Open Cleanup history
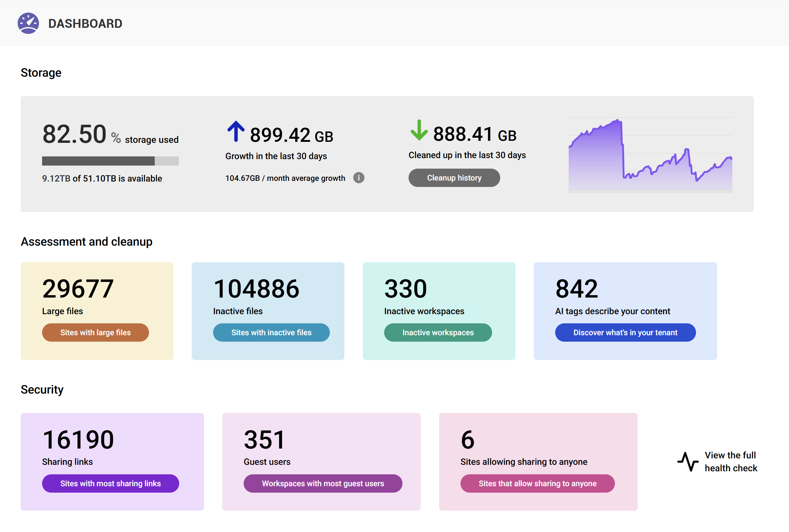This screenshot has width=789, height=532. point(454,178)
